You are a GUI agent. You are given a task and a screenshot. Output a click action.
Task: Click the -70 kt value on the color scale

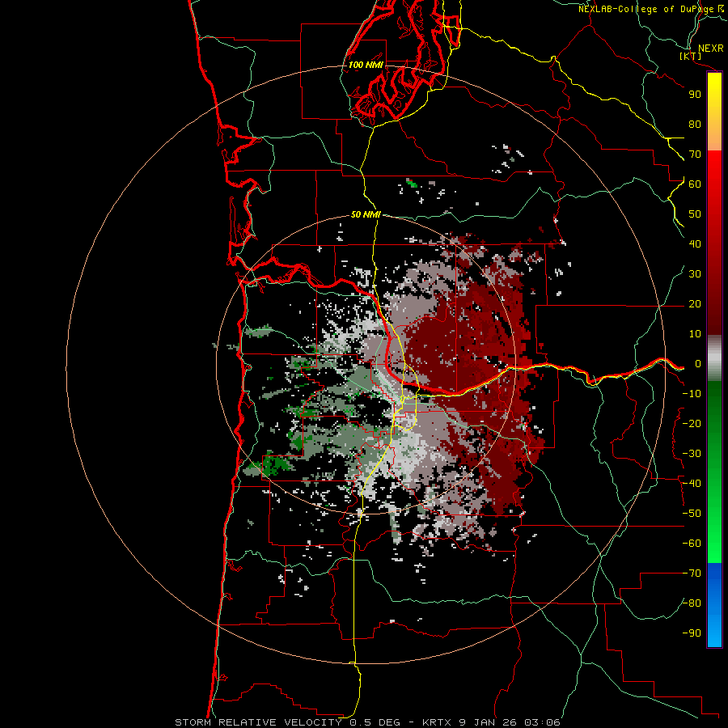coord(692,574)
